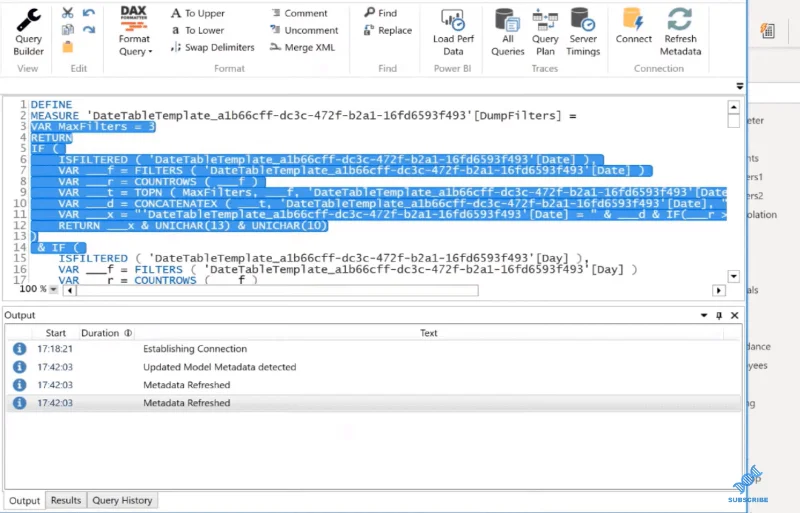
Task: Select the Updated Model Metadata detected row
Action: tap(373, 367)
